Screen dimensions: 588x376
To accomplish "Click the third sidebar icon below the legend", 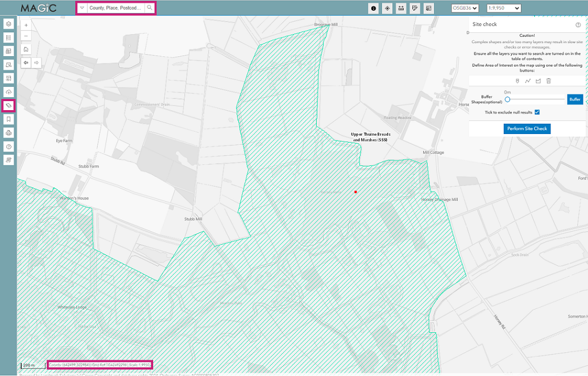I will tap(9, 51).
